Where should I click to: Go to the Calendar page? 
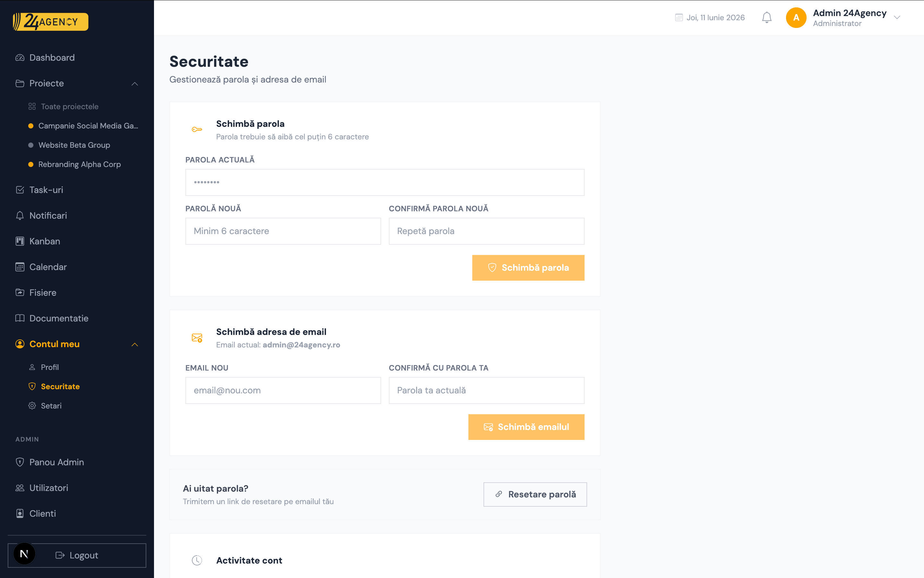coord(77,267)
